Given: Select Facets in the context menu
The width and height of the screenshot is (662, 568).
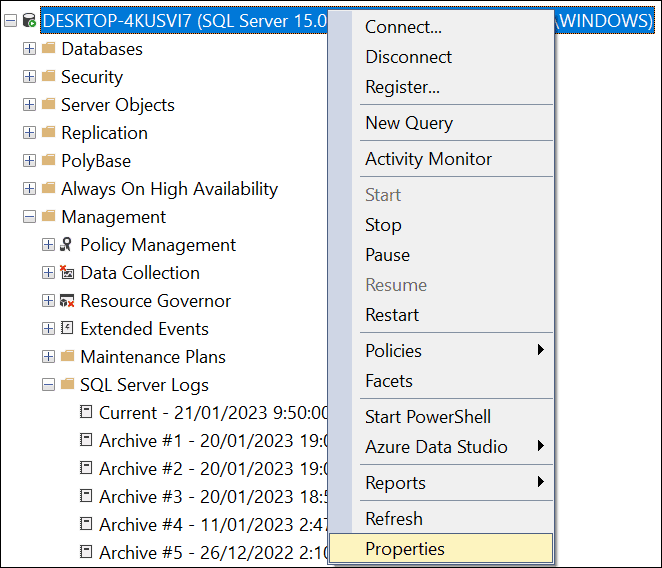Looking at the screenshot, I should (441, 380).
